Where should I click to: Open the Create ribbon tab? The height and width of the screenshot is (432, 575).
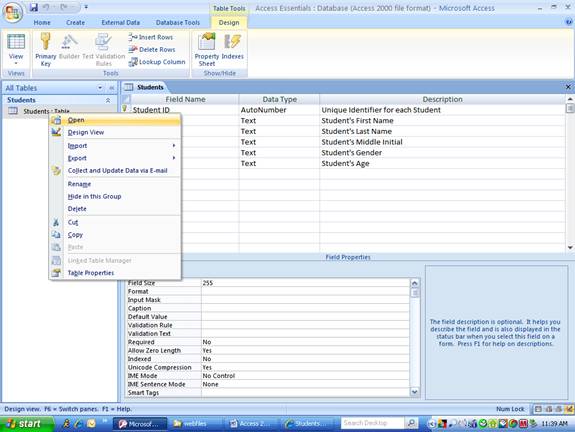pyautogui.click(x=76, y=22)
